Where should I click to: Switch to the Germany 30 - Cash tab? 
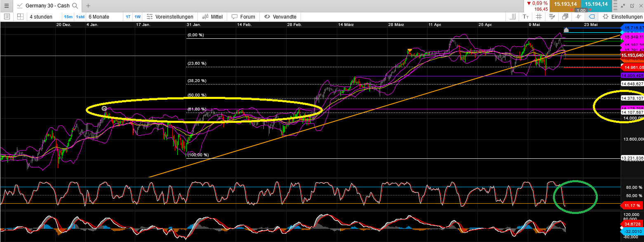point(46,6)
